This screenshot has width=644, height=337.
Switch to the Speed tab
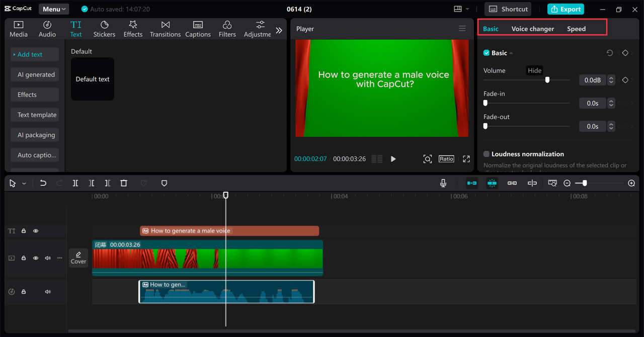click(x=577, y=29)
